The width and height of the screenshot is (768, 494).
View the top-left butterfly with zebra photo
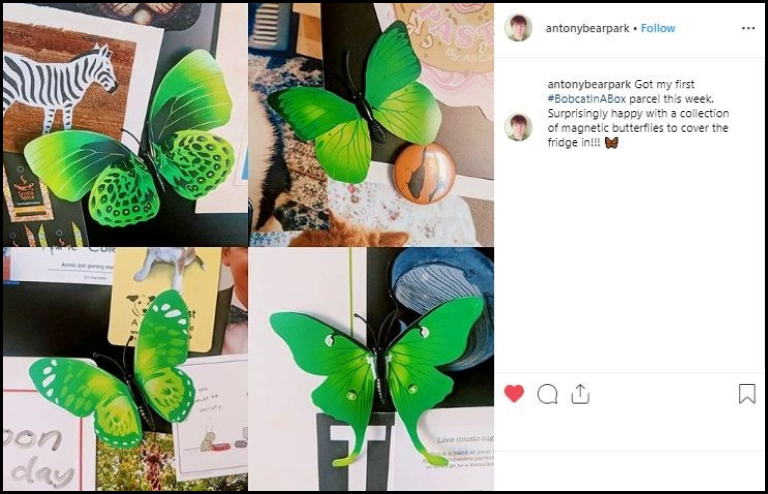click(125, 124)
